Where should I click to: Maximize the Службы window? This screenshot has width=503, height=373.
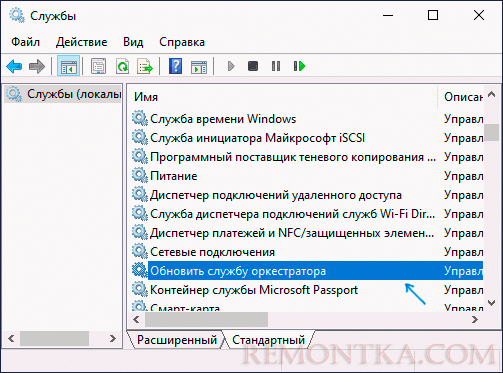click(x=433, y=15)
